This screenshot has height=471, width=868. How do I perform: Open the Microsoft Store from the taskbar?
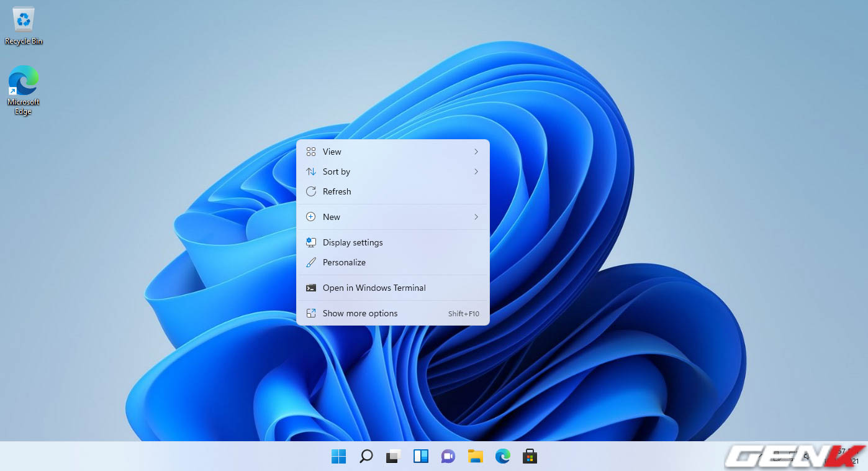click(x=530, y=456)
